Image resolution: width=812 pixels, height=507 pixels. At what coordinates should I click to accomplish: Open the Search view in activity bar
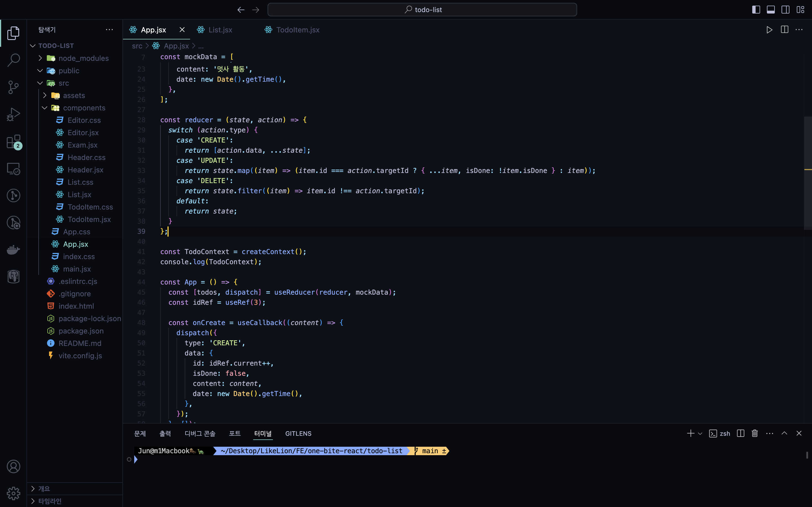pyautogui.click(x=14, y=60)
